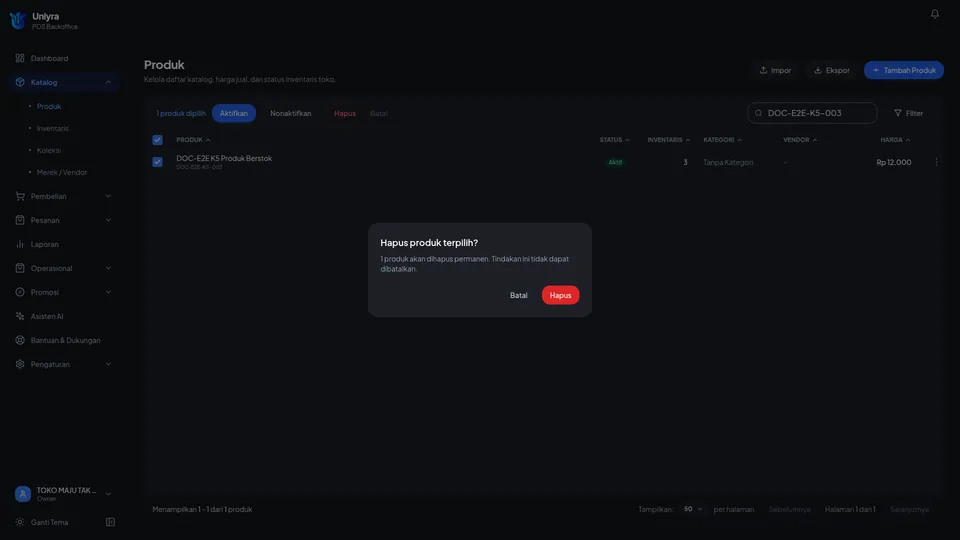Sort by Inventaris column header

[x=669, y=140]
